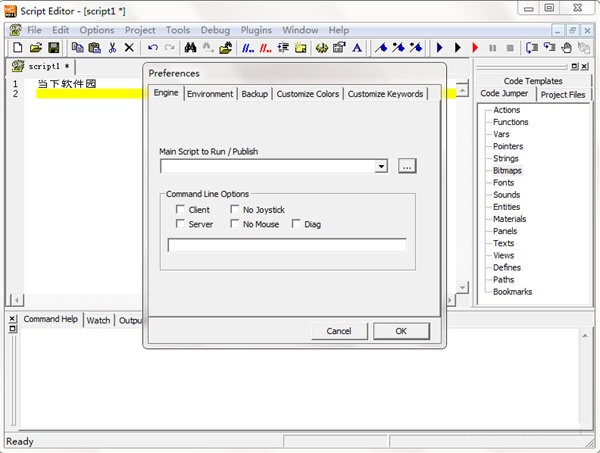
Task: Open file folder icon in toolbar
Action: [36, 48]
